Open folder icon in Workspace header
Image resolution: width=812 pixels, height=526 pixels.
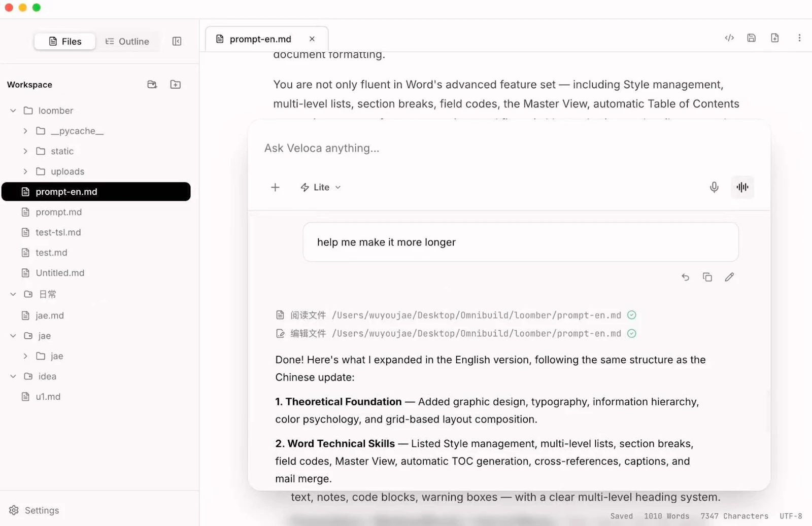pyautogui.click(x=152, y=84)
